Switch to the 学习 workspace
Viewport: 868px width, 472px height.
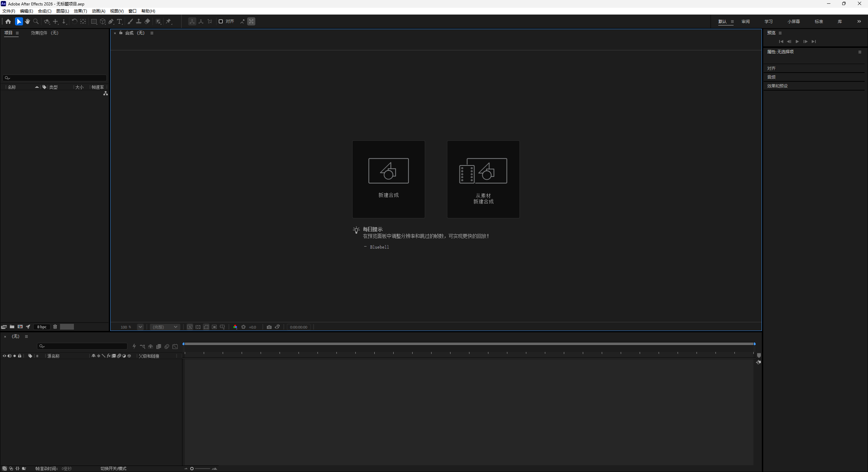click(x=768, y=21)
